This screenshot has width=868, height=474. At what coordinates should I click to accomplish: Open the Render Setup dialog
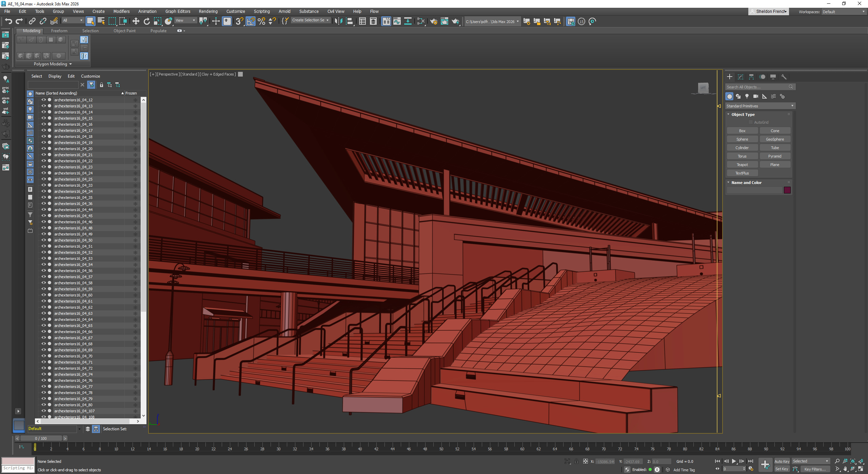pos(434,22)
